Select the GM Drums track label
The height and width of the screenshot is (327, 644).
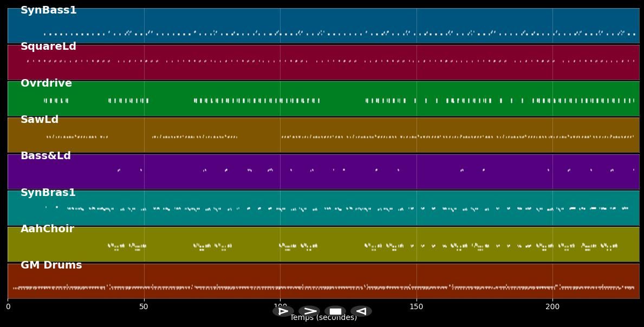coord(51,265)
